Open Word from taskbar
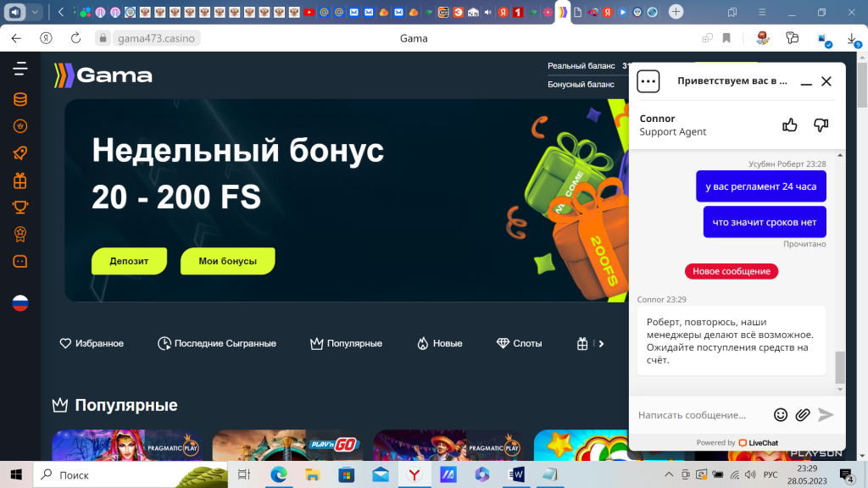Viewport: 868px width, 488px height. (516, 474)
